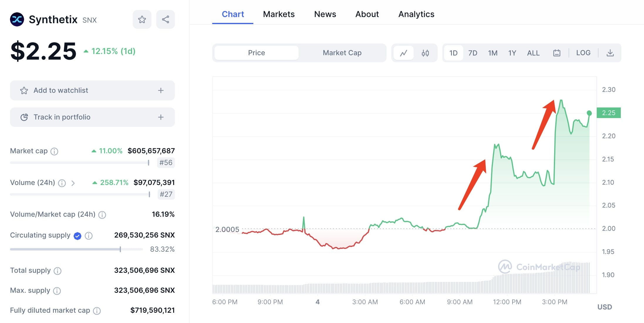
Task: Click the verified circulating supply checkmark
Action: point(77,236)
